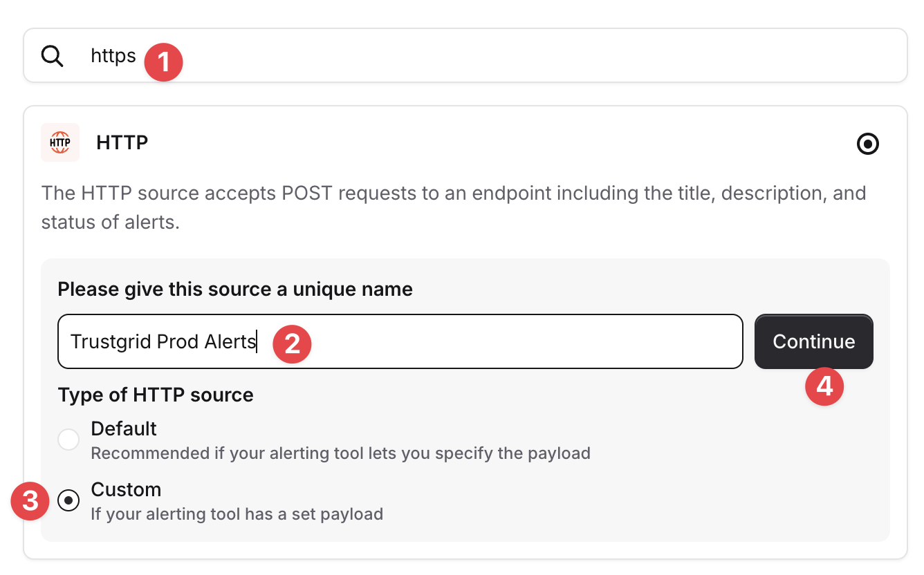The image size is (924, 575).
Task: Click the Continue button
Action: 814,341
